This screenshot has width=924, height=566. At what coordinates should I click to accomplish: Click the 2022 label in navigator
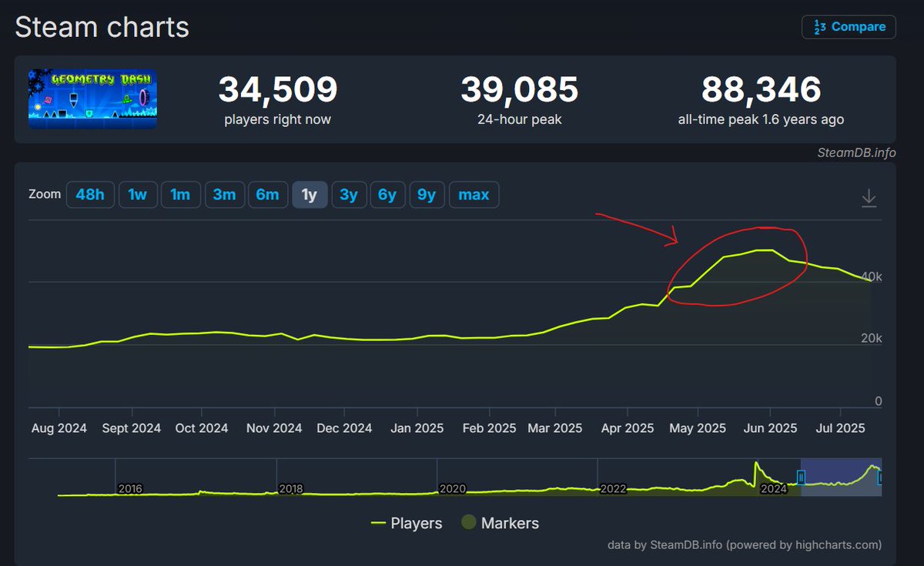click(x=613, y=489)
